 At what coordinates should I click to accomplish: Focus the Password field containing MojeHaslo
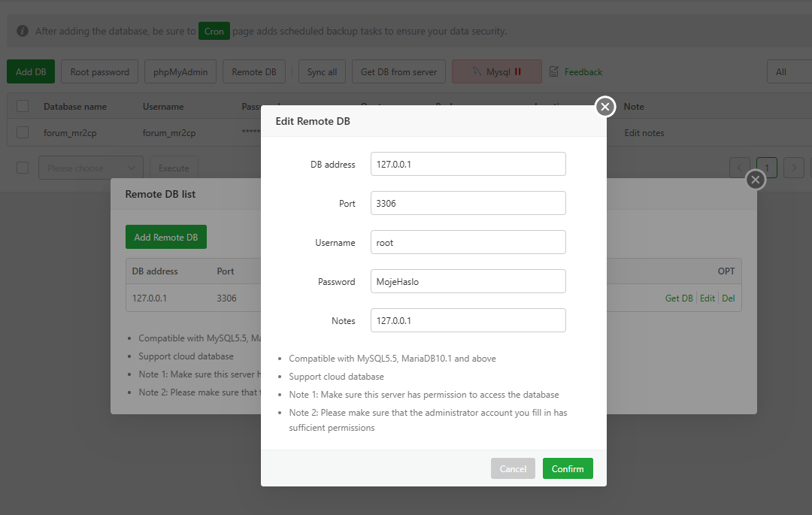tap(468, 281)
